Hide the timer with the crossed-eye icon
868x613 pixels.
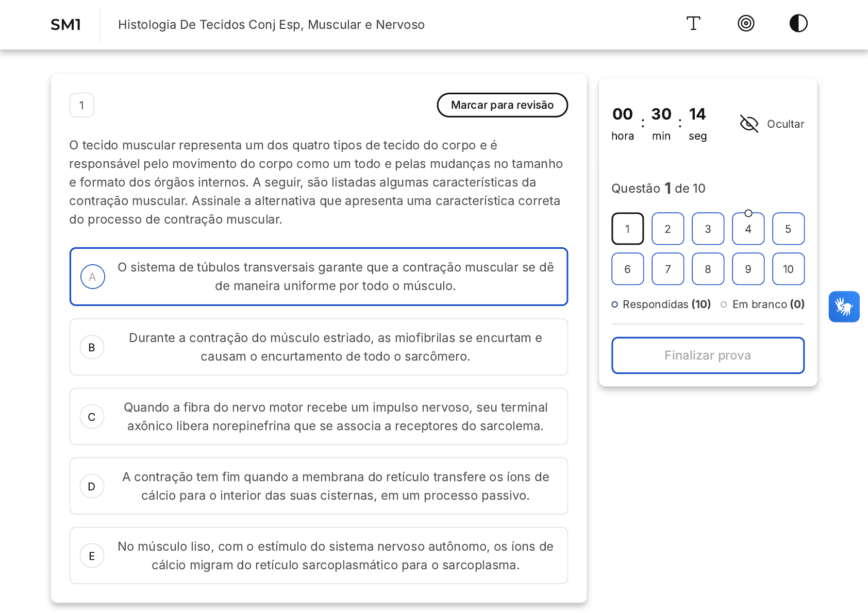[748, 124]
